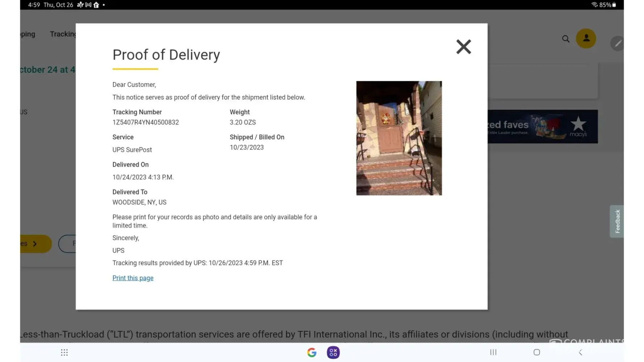Tap the yellow user profile icon
This screenshot has width=644, height=362.
(586, 38)
